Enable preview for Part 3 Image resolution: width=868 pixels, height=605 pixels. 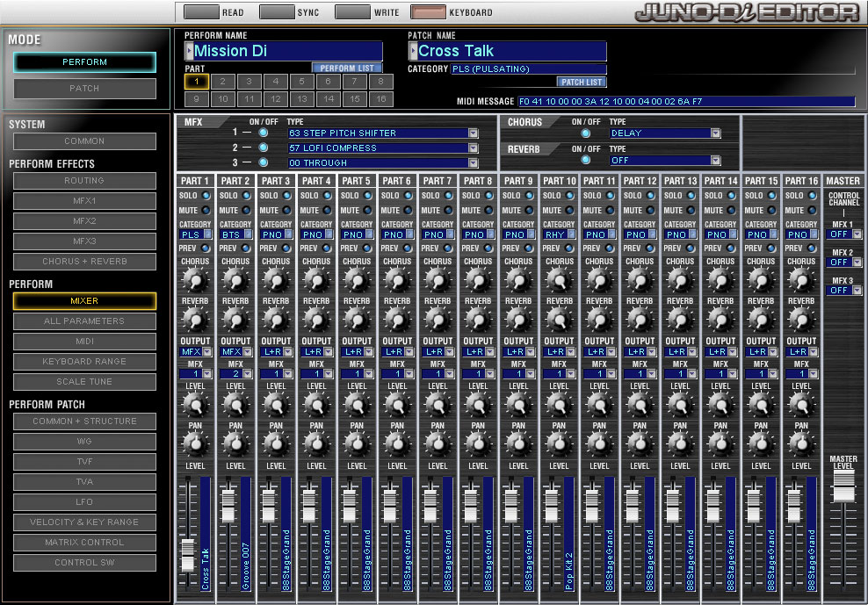287,248
